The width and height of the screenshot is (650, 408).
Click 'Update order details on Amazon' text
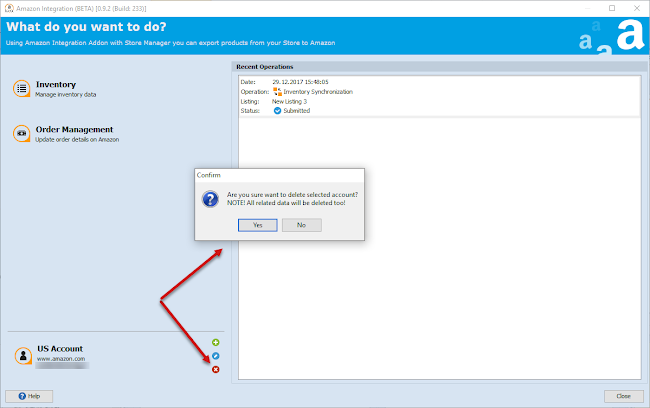(x=77, y=140)
